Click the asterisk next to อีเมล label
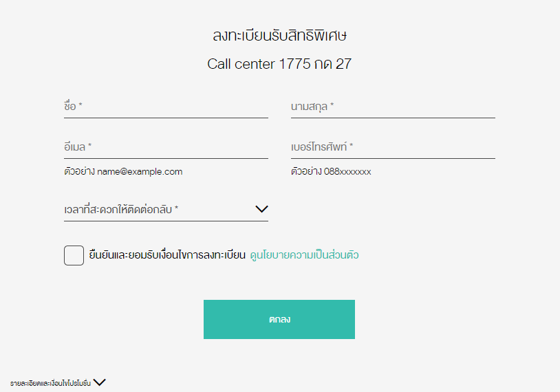 (89, 145)
